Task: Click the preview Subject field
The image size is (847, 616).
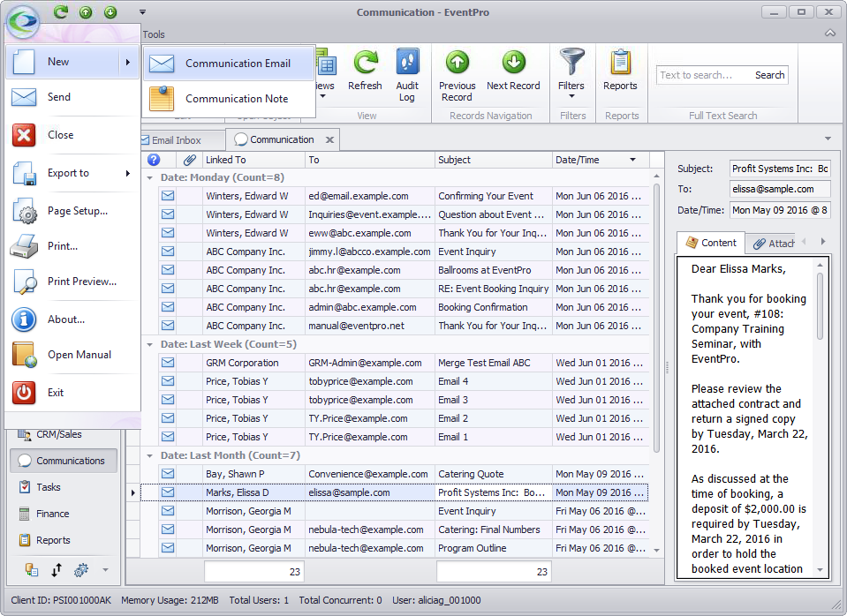Action: point(780,169)
